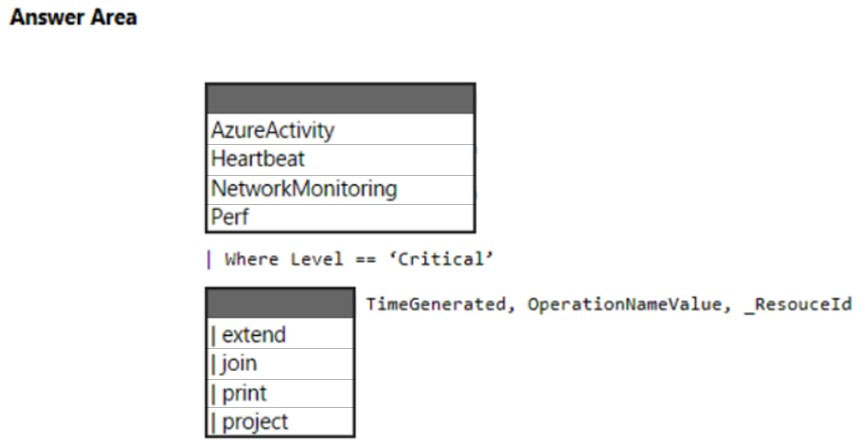The height and width of the screenshot is (448, 862).
Task: Click the 'Level' column name in the query
Action: 317,259
